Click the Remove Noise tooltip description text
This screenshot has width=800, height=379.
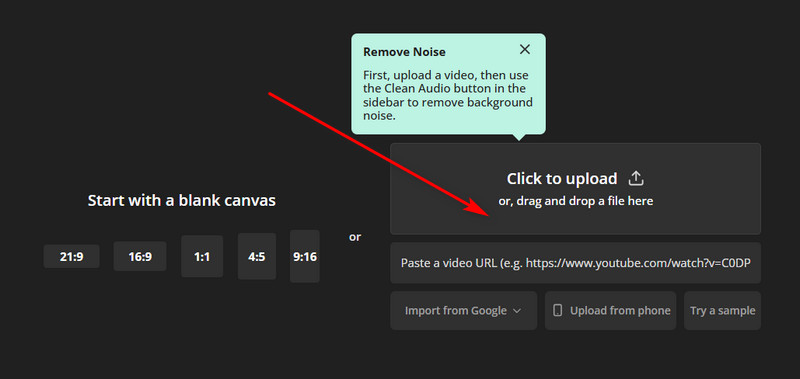447,95
